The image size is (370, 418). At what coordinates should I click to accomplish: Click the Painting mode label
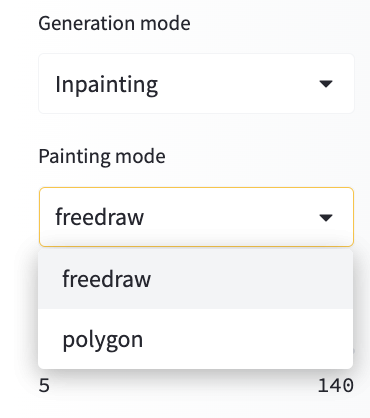click(102, 156)
